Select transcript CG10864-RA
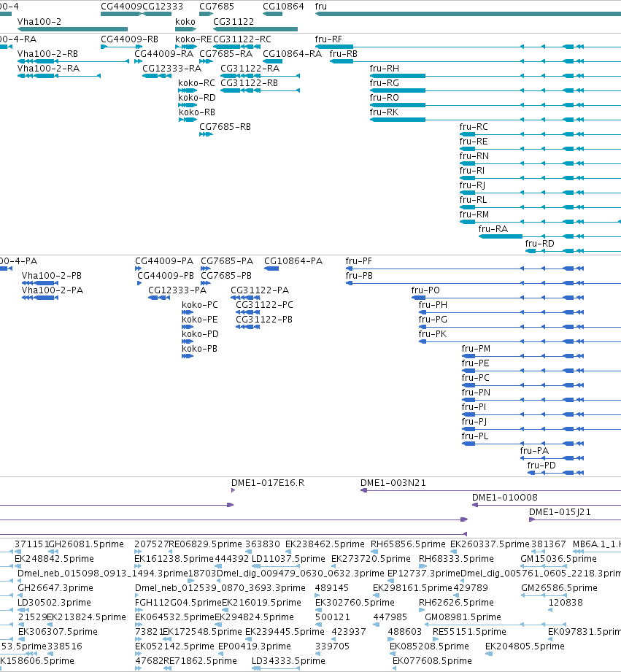 [292, 54]
